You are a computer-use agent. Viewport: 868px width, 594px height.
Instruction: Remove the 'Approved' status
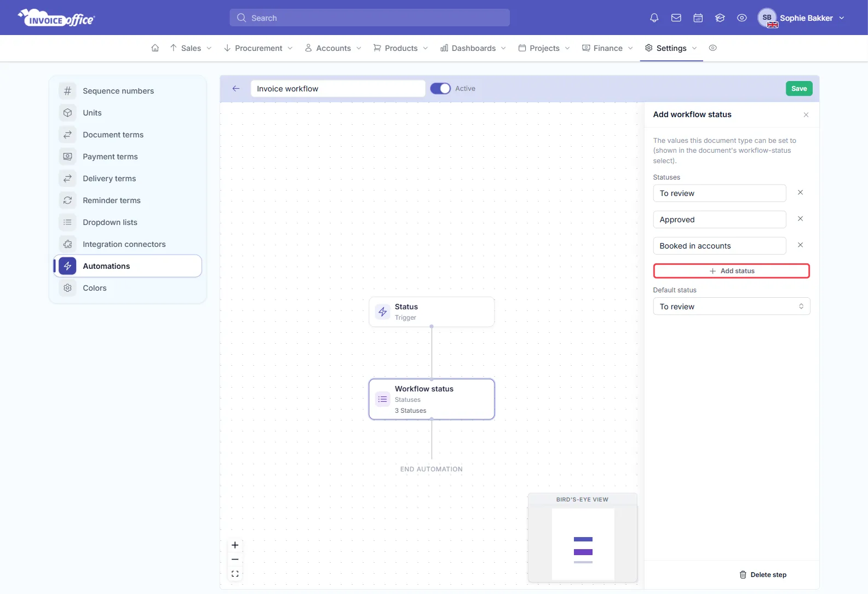tap(800, 219)
